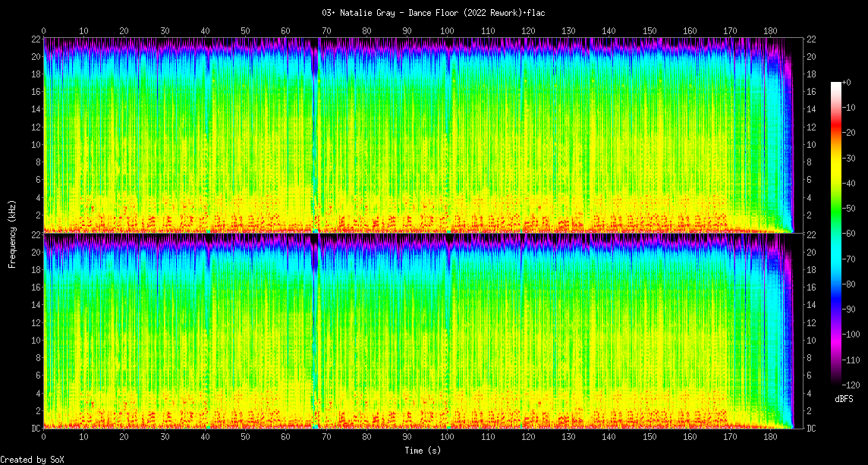Click the 0 second mark on the bottom time axis
Image resolution: width=868 pixels, height=465 pixels.
click(43, 436)
